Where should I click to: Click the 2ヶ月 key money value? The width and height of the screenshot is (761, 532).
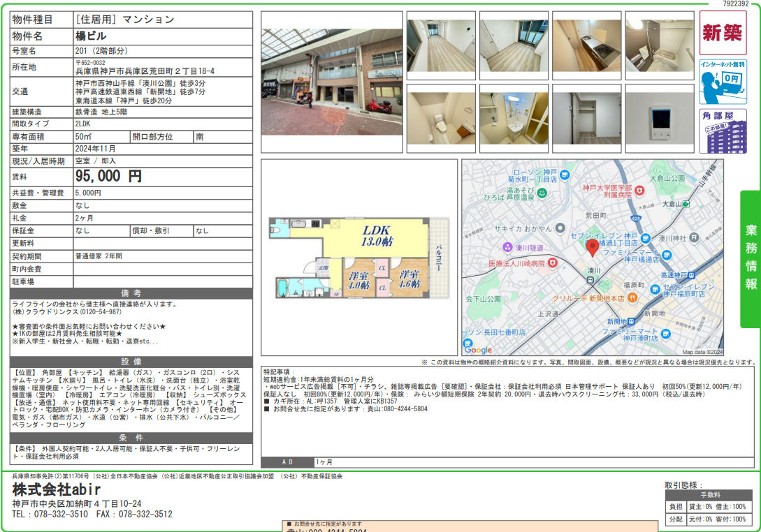(84, 219)
